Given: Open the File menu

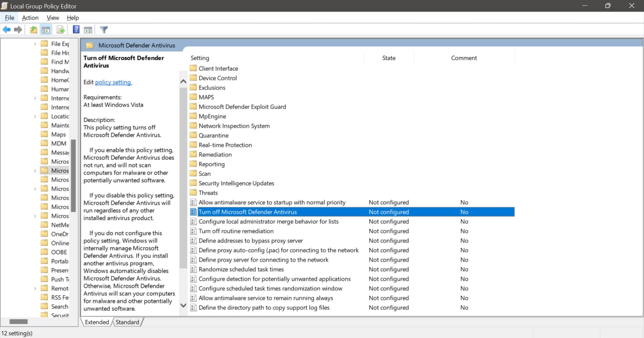Looking at the screenshot, I should (10, 18).
